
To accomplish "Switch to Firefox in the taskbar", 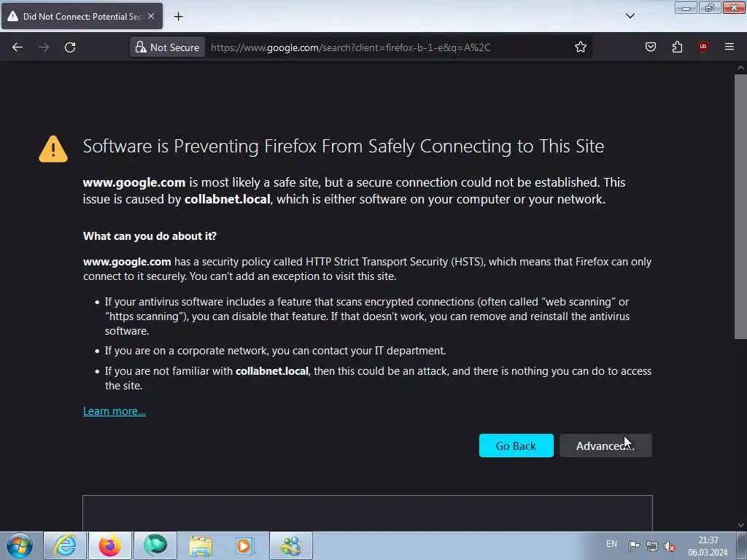I will (x=109, y=545).
